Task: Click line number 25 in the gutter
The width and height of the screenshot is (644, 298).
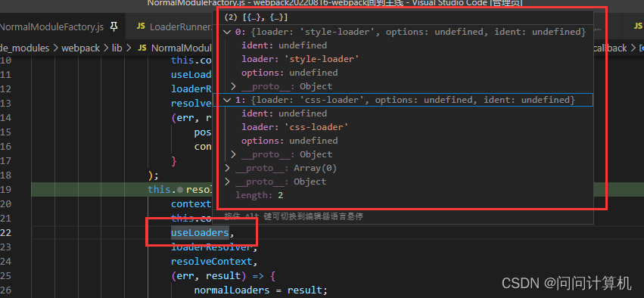Action: click(x=6, y=276)
